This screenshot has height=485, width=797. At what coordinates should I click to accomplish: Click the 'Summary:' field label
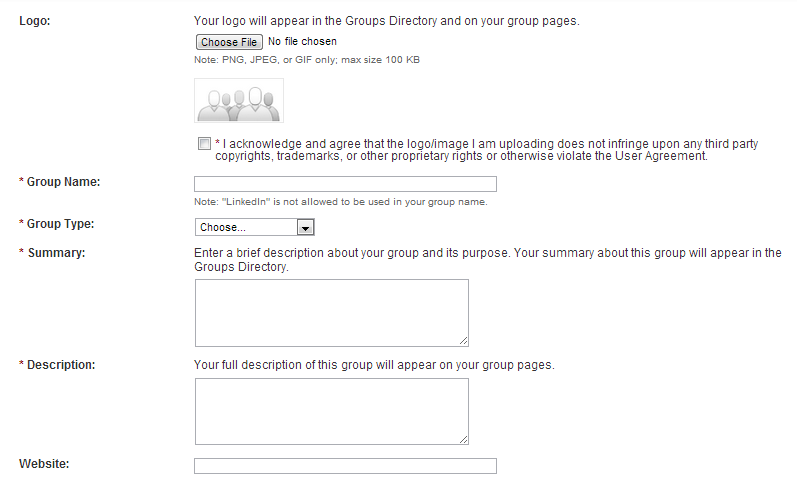56,253
